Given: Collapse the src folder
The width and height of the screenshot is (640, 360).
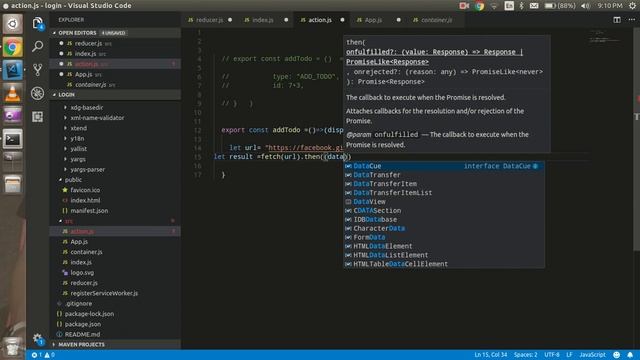Looking at the screenshot, I should (68, 221).
